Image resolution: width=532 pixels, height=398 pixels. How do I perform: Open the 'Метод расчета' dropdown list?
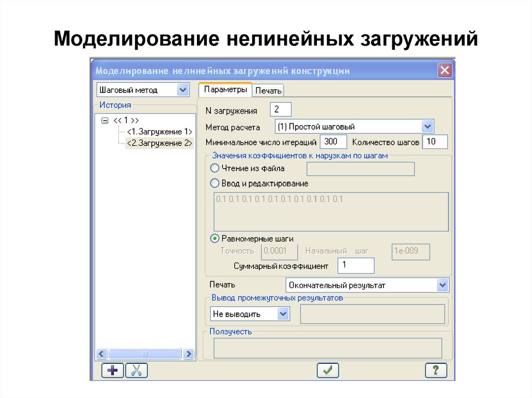427,126
